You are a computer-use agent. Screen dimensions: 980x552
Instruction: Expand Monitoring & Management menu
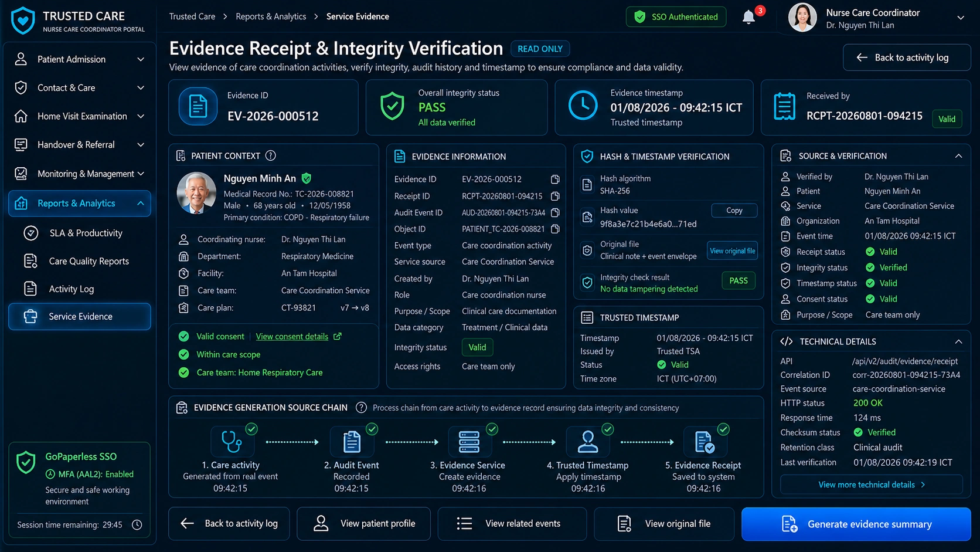tap(141, 174)
